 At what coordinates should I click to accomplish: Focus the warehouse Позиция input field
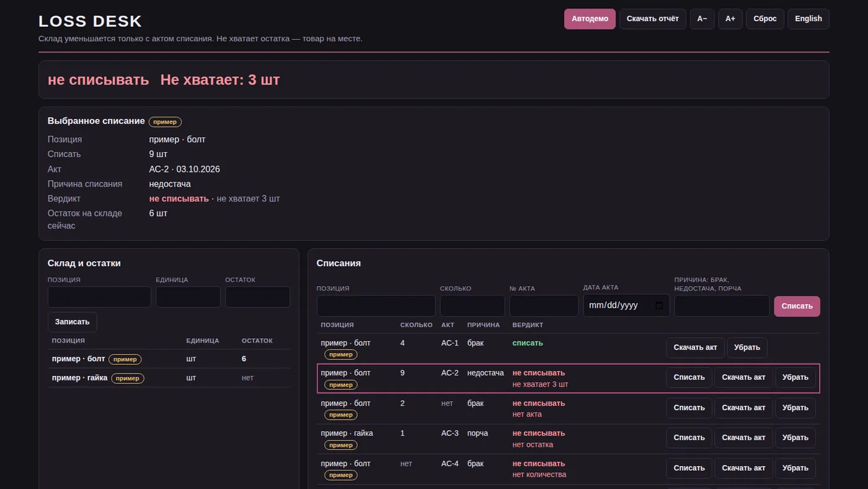[99, 297]
